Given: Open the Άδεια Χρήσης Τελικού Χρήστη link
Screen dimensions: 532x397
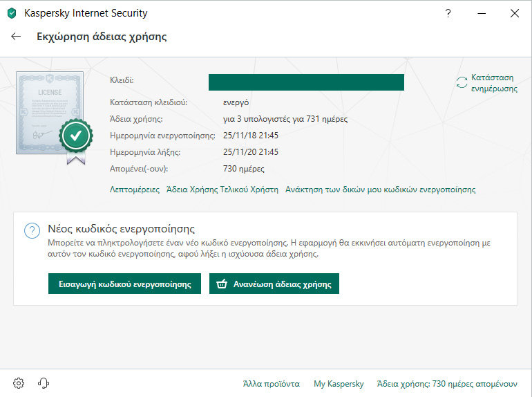Looking at the screenshot, I should 222,190.
